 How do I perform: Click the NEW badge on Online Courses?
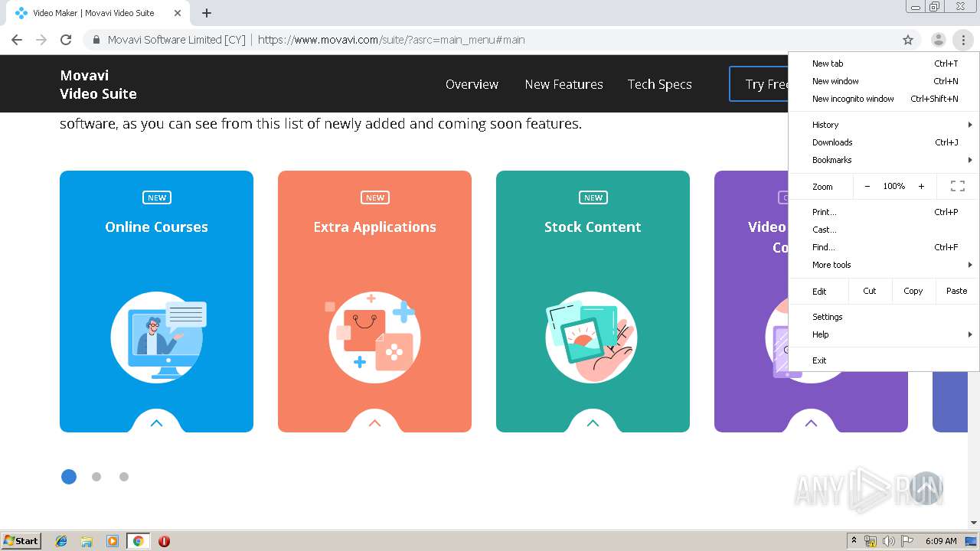pyautogui.click(x=157, y=197)
